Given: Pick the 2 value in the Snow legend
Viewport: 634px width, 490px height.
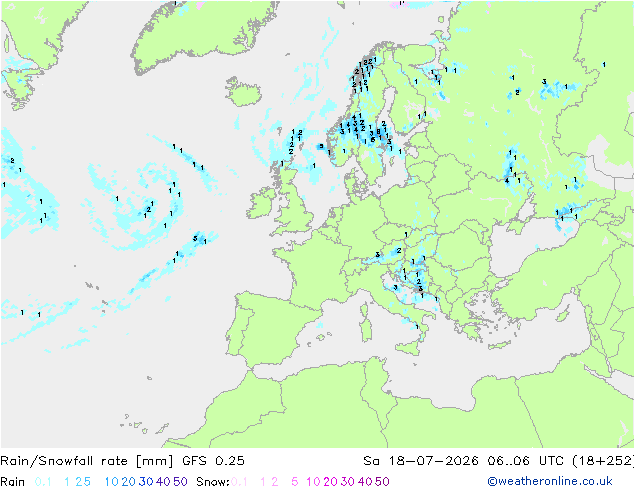Looking at the screenshot, I should pos(275,482).
